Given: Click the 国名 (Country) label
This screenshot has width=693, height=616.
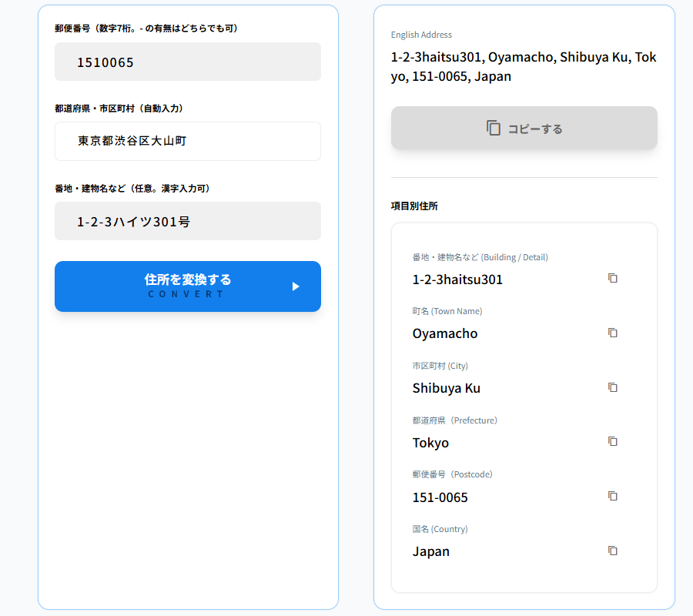Looking at the screenshot, I should click(440, 529).
